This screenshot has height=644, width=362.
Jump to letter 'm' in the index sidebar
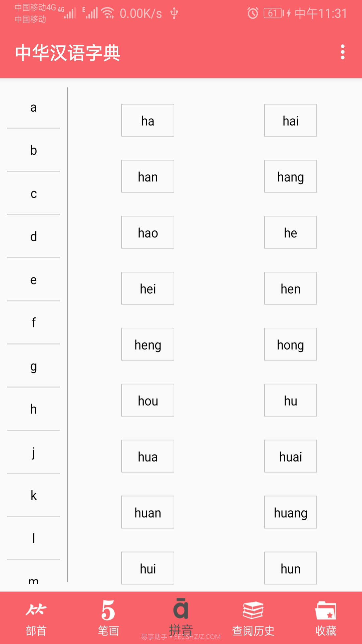tap(33, 580)
